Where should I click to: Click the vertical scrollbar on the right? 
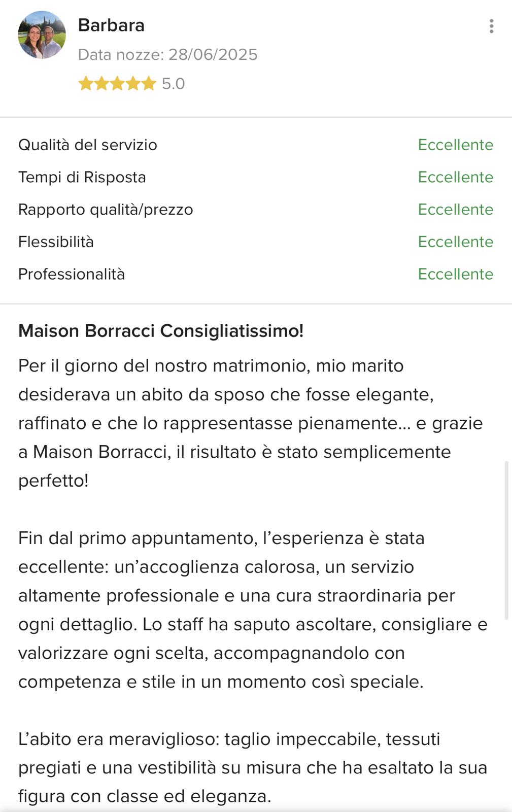tap(506, 540)
